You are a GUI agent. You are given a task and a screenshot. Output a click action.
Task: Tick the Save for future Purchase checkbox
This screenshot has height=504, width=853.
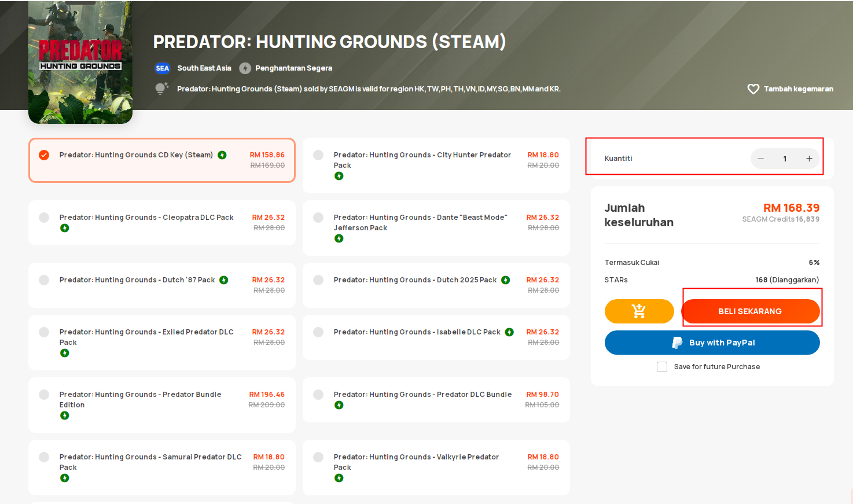662,367
